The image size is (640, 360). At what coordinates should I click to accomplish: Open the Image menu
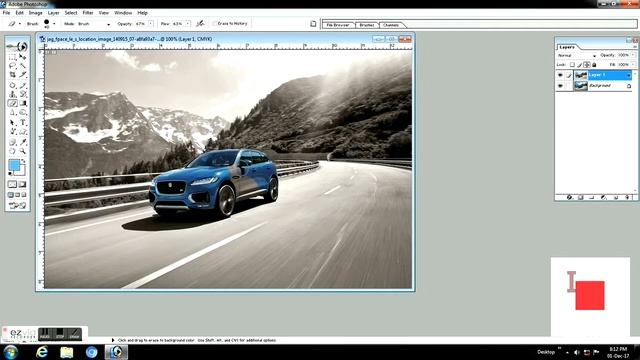pyautogui.click(x=36, y=13)
